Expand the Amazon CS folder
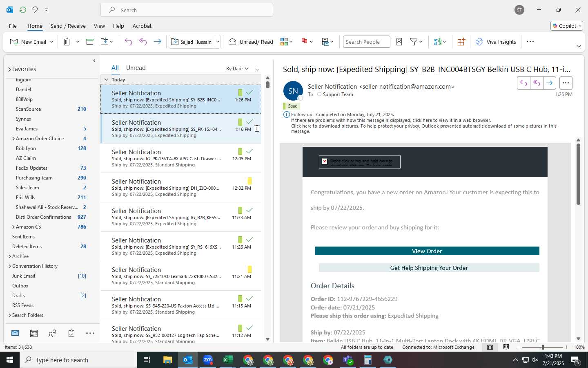588x368 pixels. (x=13, y=227)
